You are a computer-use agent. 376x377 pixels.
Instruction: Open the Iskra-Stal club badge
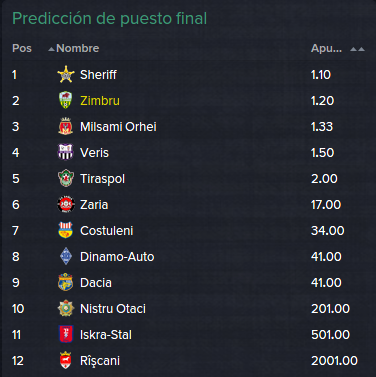point(66,334)
